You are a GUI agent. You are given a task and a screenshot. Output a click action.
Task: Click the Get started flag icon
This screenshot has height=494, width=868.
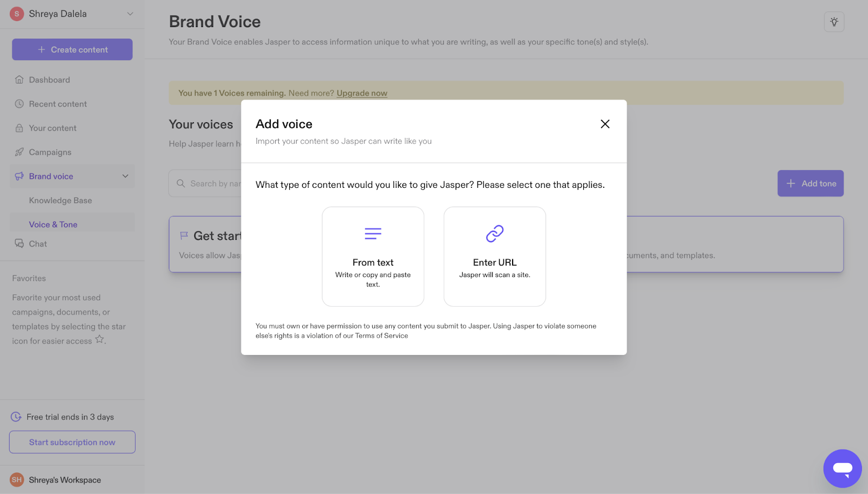(184, 236)
